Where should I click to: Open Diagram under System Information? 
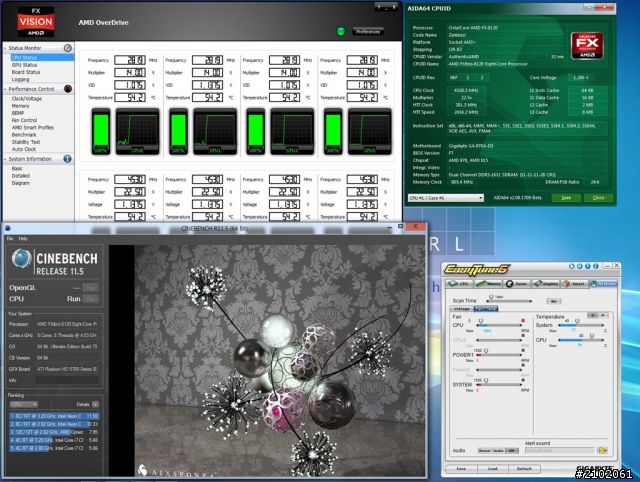pyautogui.click(x=21, y=183)
